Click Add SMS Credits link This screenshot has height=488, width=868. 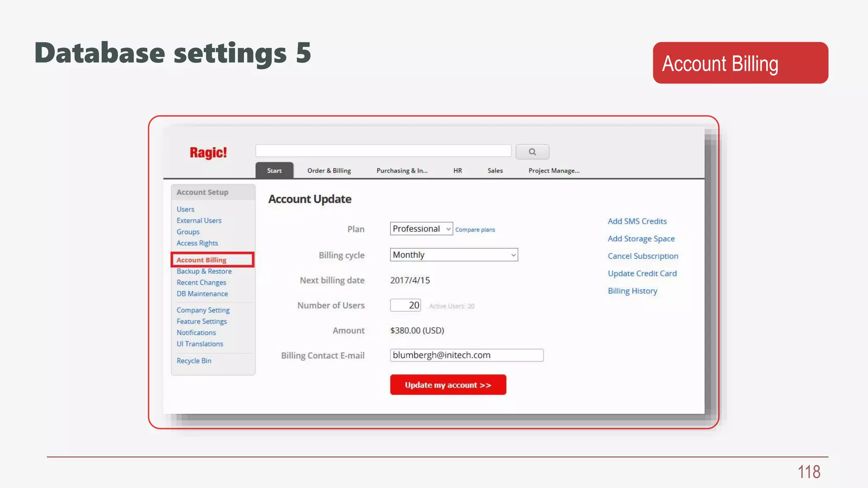[x=637, y=221]
